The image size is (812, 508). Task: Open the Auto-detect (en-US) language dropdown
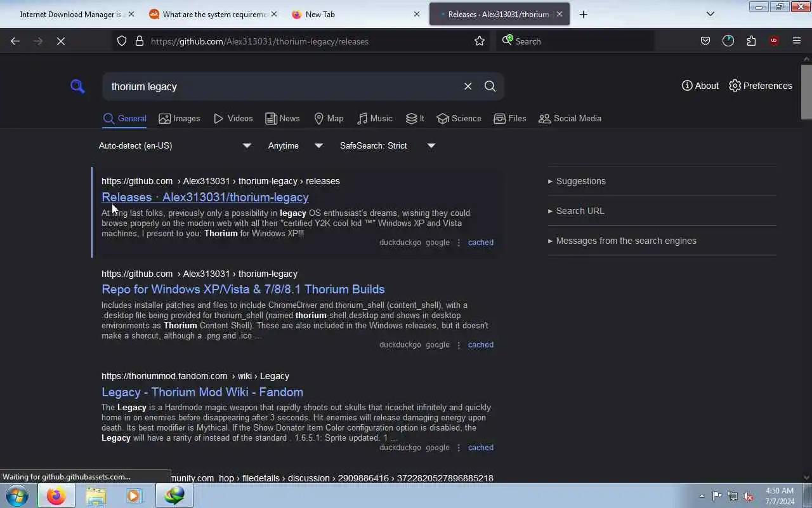pos(175,146)
